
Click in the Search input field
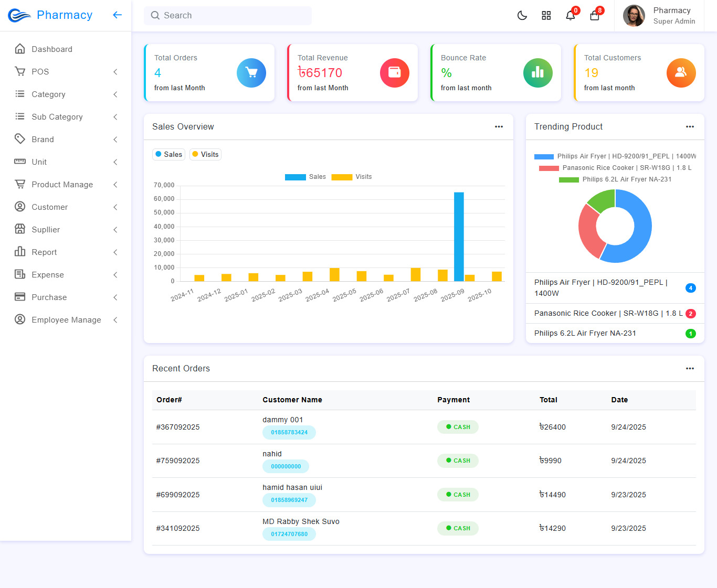(228, 16)
